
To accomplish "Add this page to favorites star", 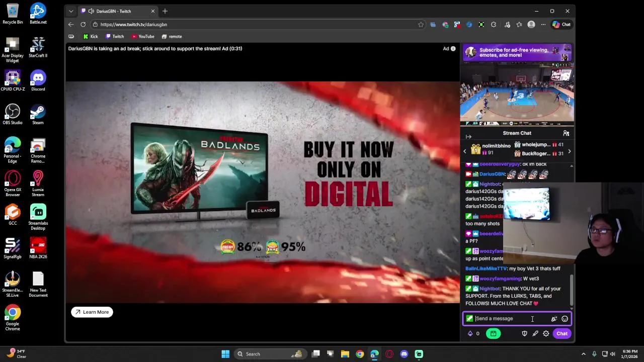I will (421, 24).
